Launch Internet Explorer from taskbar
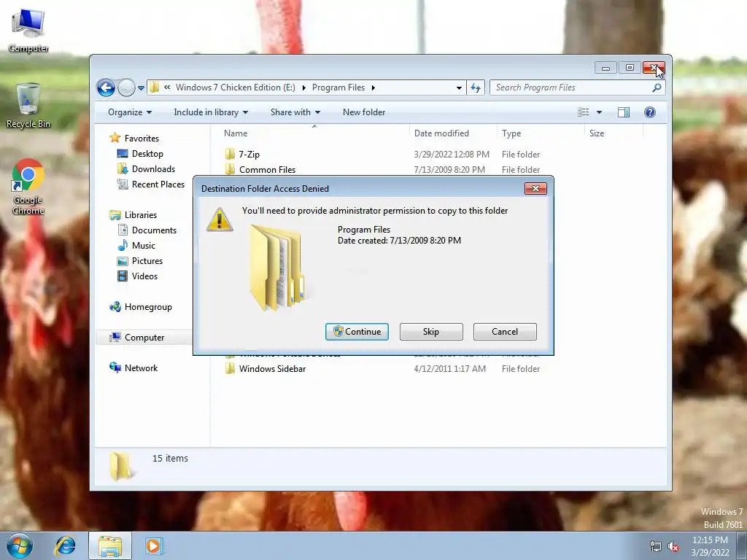The height and width of the screenshot is (560, 747). 65,545
